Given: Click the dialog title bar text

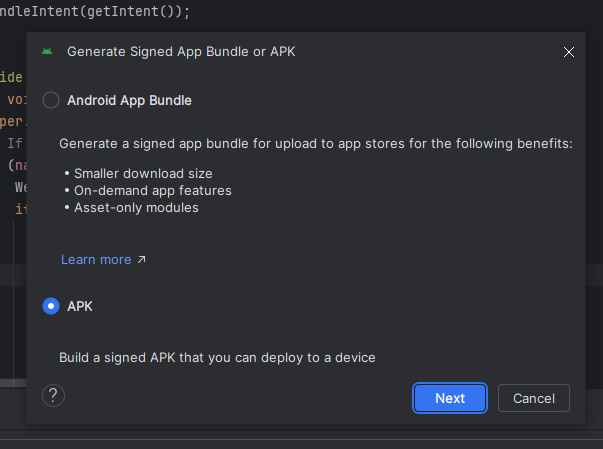Looking at the screenshot, I should pos(181,51).
